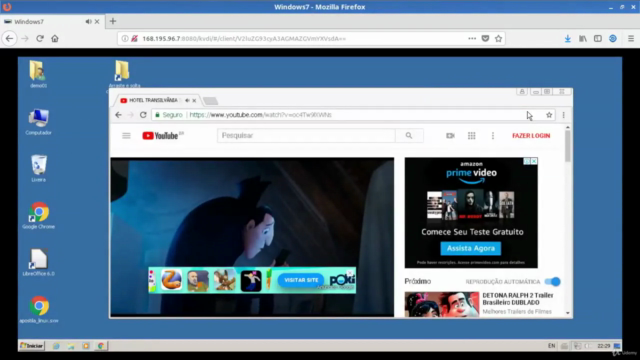The height and width of the screenshot is (360, 640).
Task: Open the YouTube guide hamburger menu
Action: [x=126, y=136]
